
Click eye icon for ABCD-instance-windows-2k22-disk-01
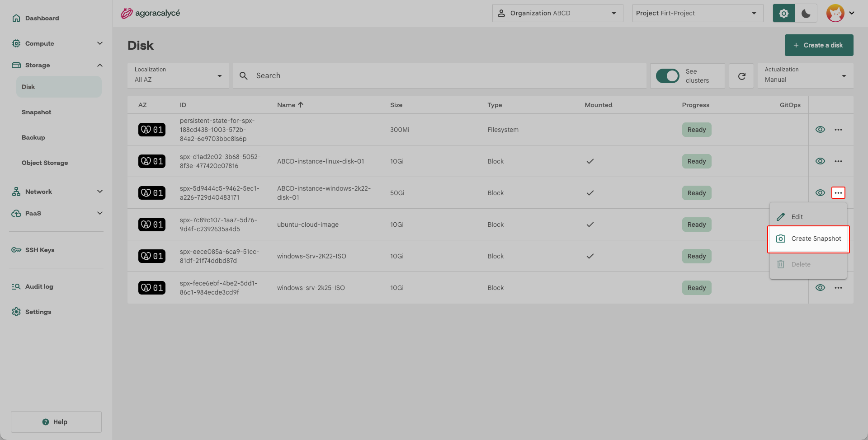[820, 193]
